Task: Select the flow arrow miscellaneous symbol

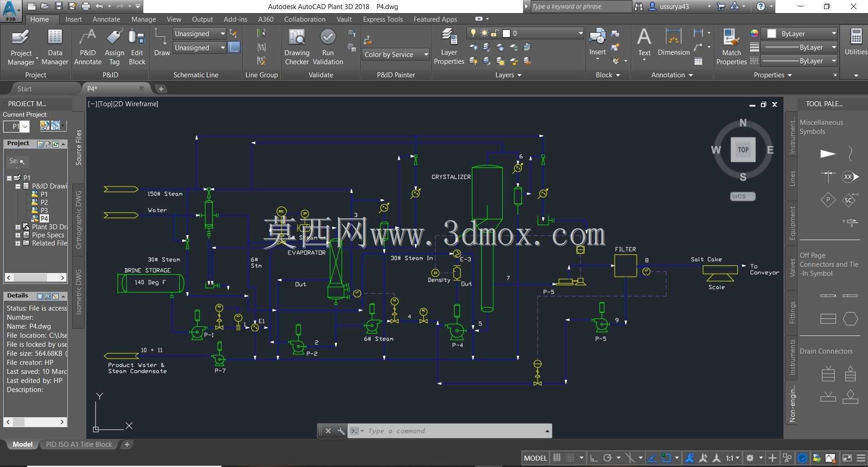Action: (x=828, y=154)
